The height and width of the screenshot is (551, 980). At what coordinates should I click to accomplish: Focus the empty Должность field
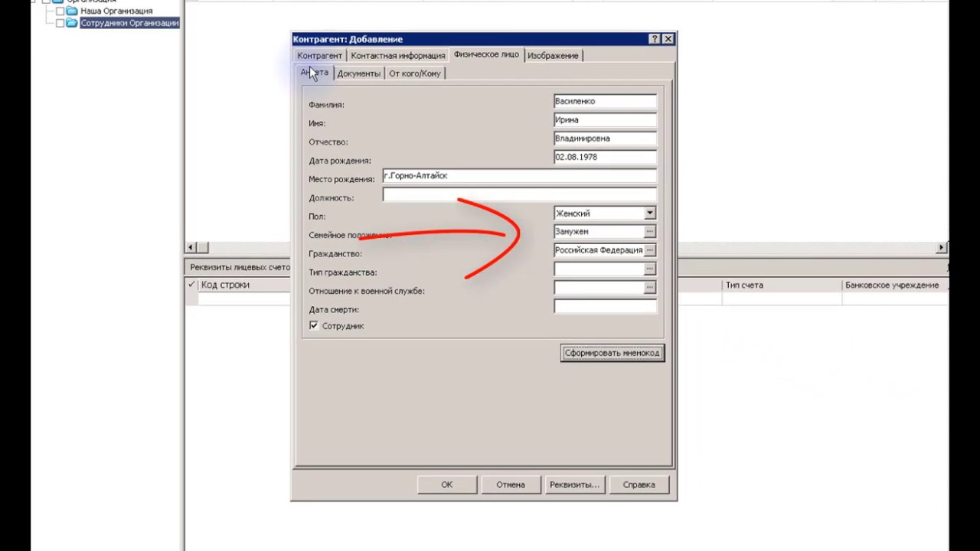[x=520, y=194]
